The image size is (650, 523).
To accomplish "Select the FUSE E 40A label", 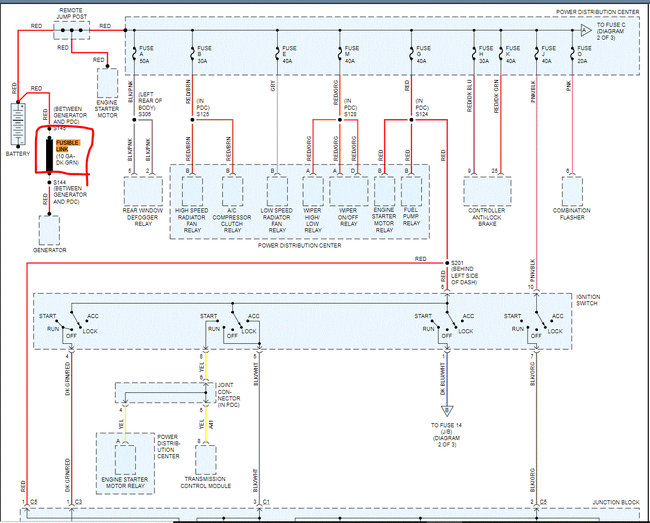I will pos(289,54).
